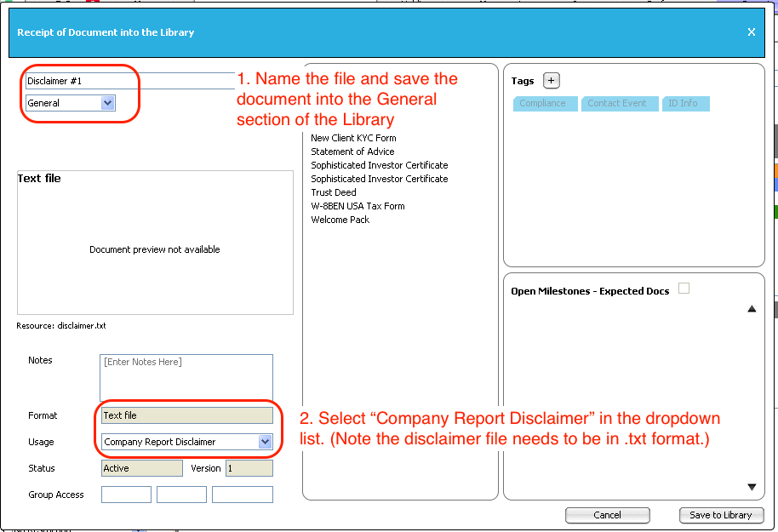Select Trust Deed in document list
This screenshot has width=778, height=532.
[334, 192]
